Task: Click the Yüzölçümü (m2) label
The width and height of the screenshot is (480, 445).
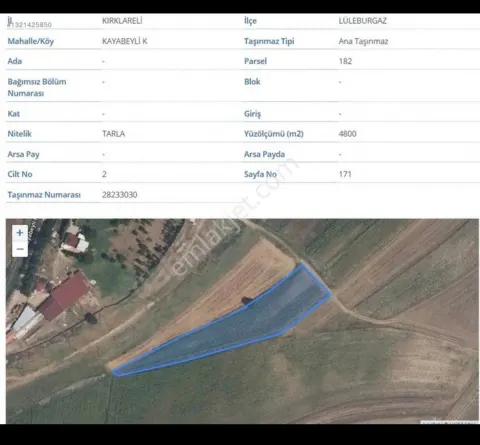Action: (274, 134)
